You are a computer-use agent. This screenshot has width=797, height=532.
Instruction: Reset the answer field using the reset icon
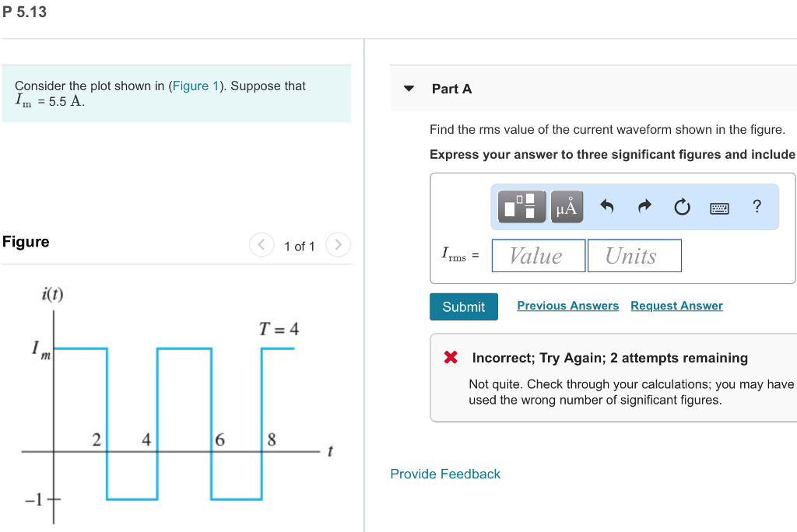[681, 206]
